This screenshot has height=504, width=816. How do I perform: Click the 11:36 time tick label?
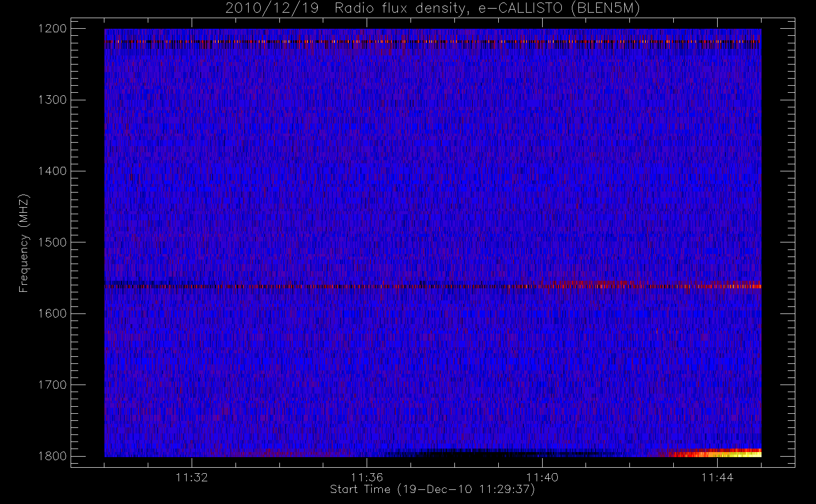coord(367,477)
